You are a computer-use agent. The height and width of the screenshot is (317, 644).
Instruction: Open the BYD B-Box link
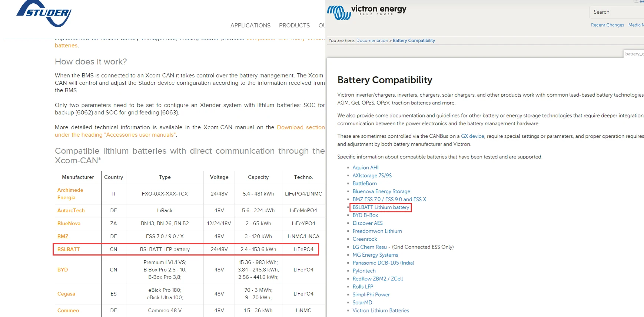365,215
